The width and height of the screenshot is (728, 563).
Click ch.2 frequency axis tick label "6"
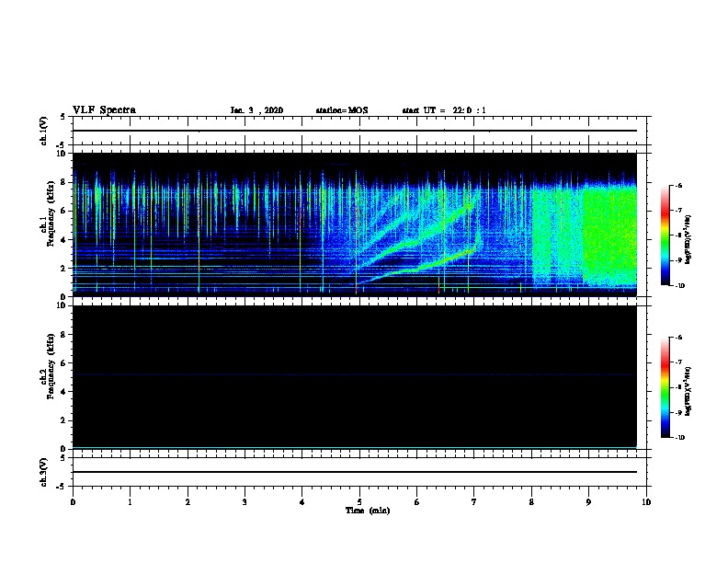[x=63, y=363]
